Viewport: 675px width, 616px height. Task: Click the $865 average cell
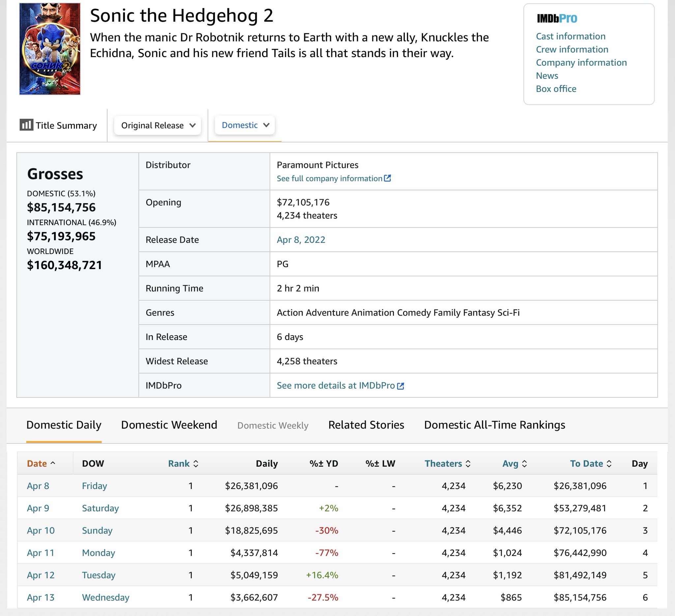(511, 598)
